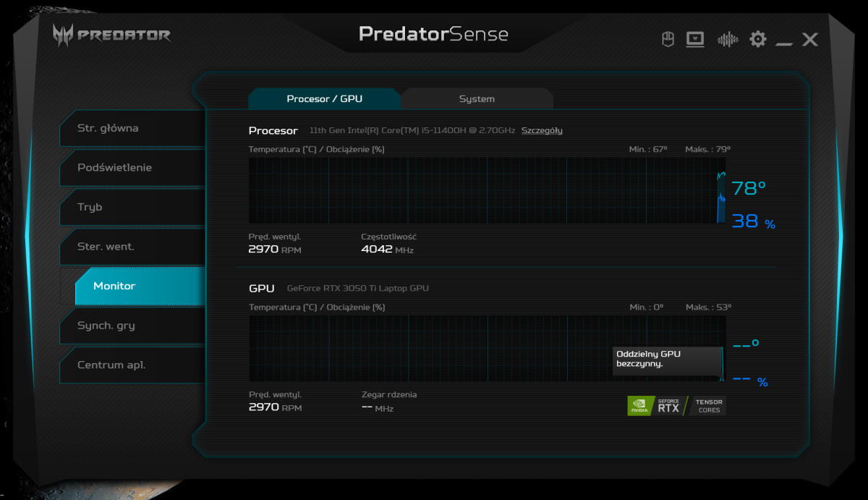The width and height of the screenshot is (868, 500).
Task: Click the mouse device icon in header
Action: [x=668, y=39]
